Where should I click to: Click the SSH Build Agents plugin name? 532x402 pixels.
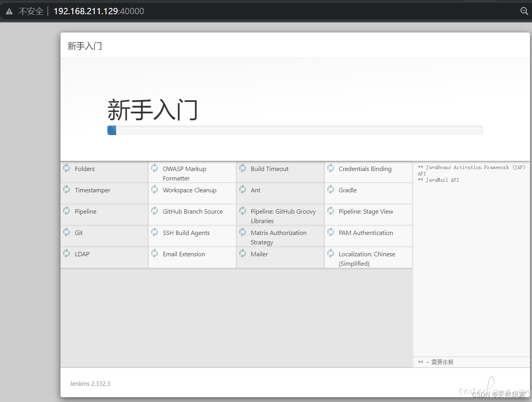point(186,233)
